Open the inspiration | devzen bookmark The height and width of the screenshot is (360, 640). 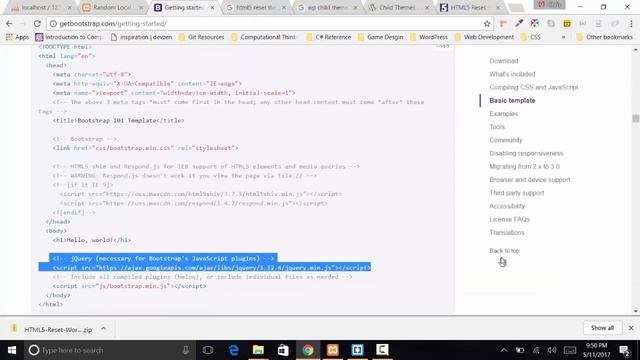coord(141,37)
